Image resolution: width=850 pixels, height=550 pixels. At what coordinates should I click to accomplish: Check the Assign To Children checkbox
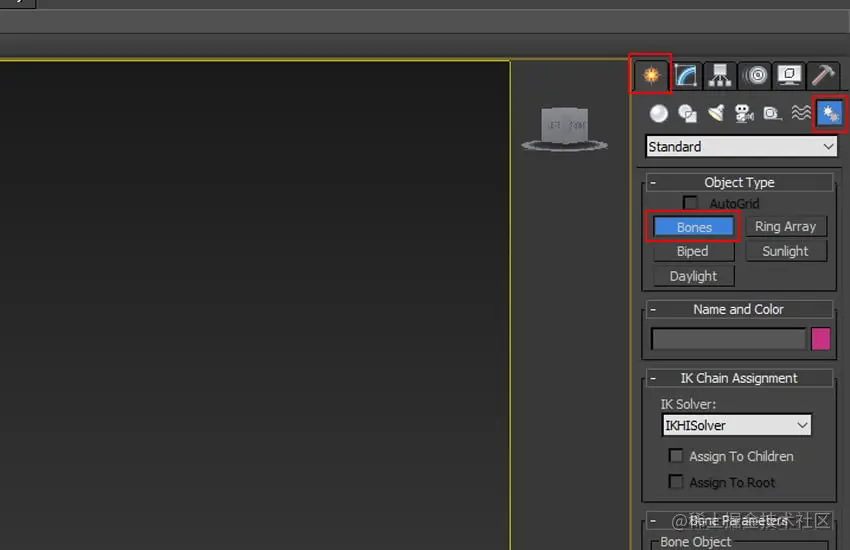tap(675, 456)
